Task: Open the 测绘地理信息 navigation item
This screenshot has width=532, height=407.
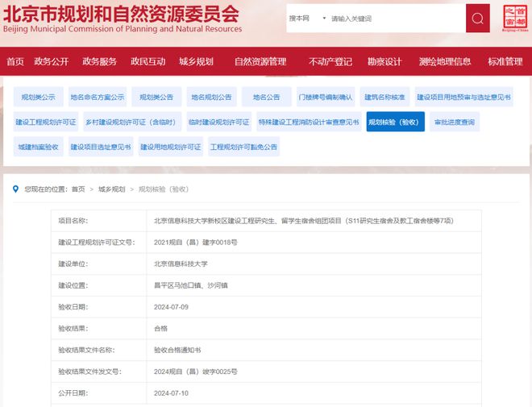Action: [x=445, y=62]
